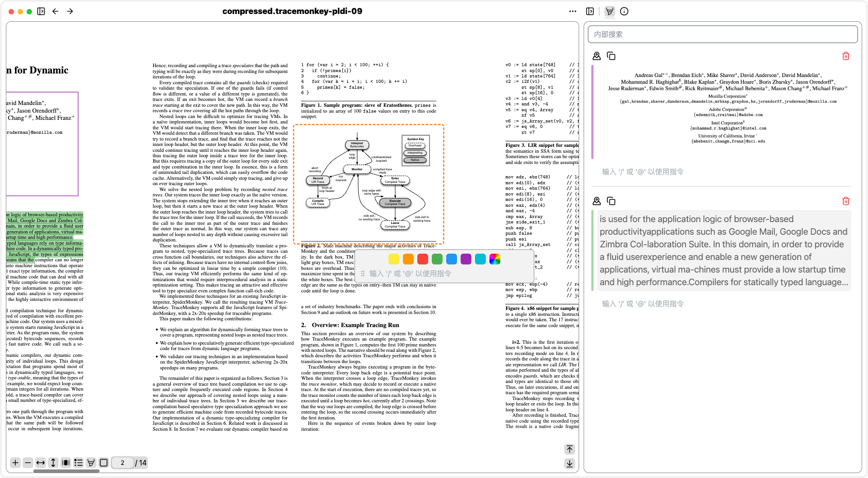
Task: Pick the green highlight color
Action: (x=437, y=259)
